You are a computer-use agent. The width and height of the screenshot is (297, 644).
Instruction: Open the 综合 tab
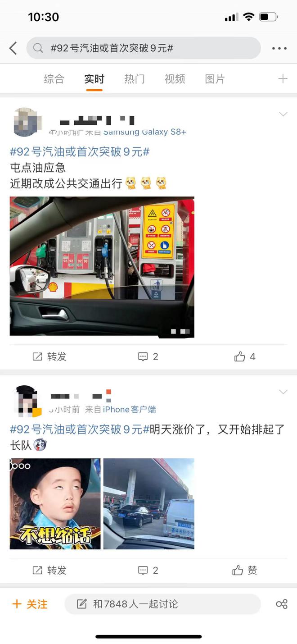tap(54, 79)
